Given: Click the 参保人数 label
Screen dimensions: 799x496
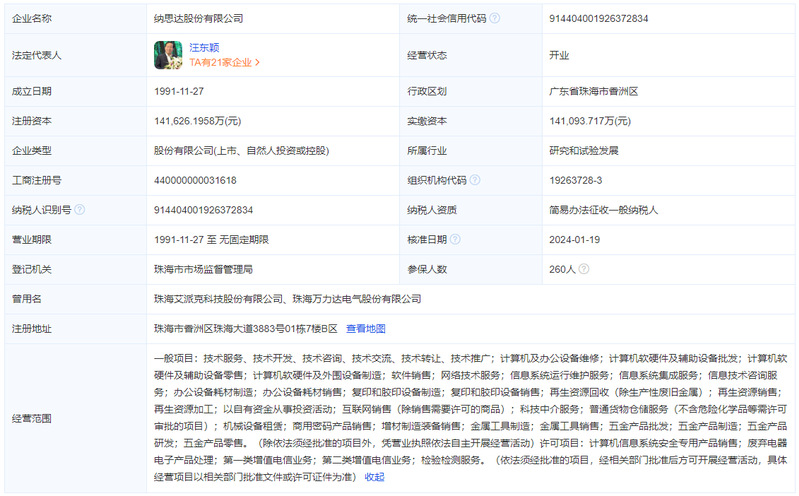Looking at the screenshot, I should (427, 269).
